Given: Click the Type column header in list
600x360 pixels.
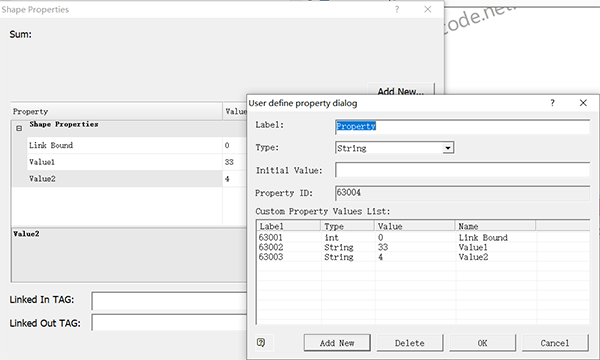Looking at the screenshot, I should [347, 226].
